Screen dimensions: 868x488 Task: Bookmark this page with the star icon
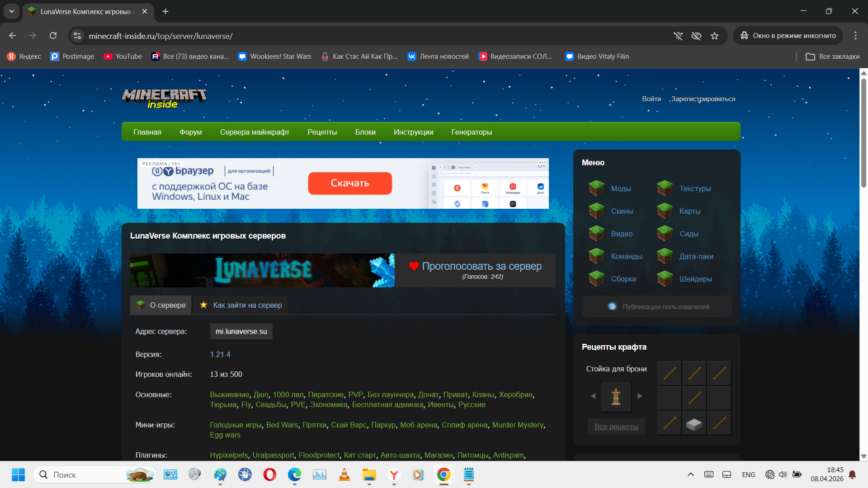[x=714, y=36]
